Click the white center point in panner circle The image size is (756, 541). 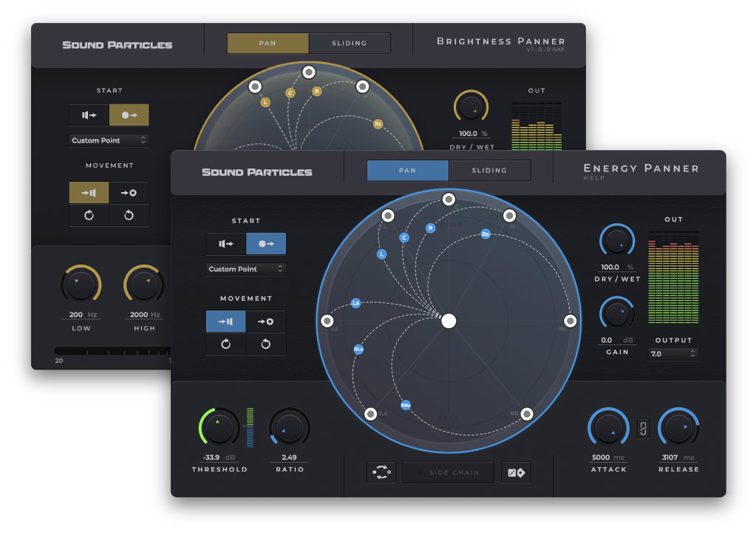(449, 321)
